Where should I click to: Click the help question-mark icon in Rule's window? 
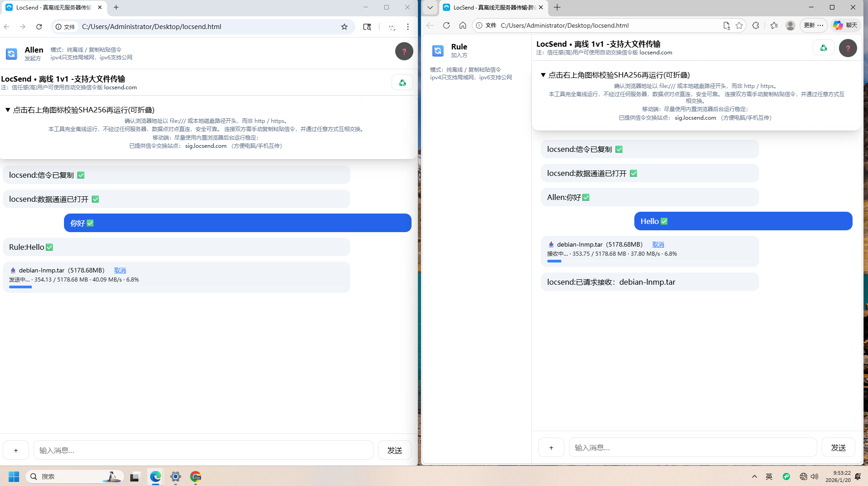tap(848, 48)
